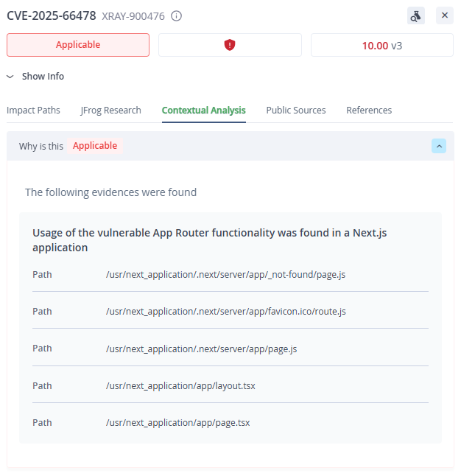This screenshot has width=461, height=476.
Task: Click the Applicable status box
Action: coord(78,45)
